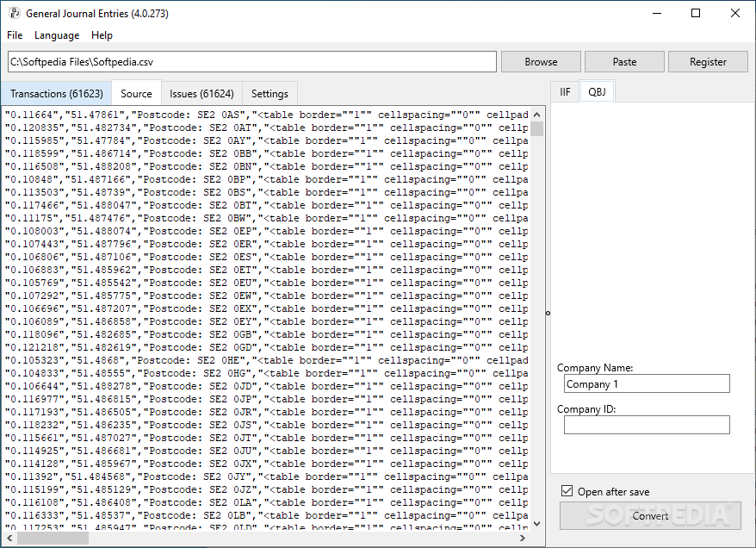Click the row containing Postcode SE2 0JR
This screenshot has width=756, height=548.
[267, 413]
